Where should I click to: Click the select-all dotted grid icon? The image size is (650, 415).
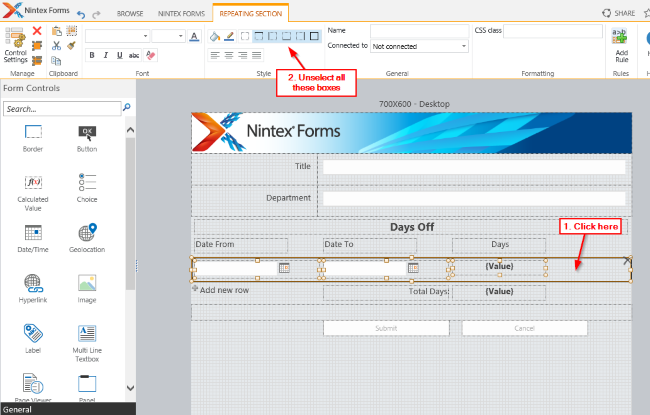tap(72, 31)
